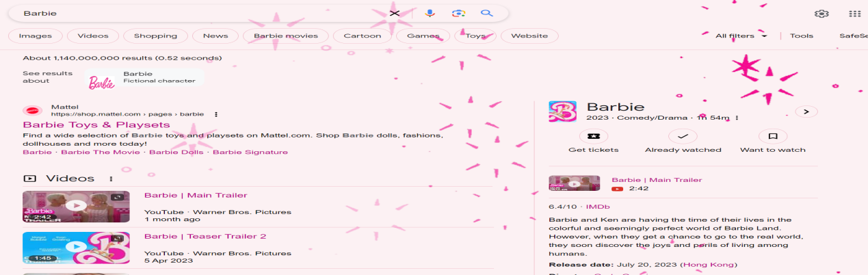
Task: Click the Barbie sitelink under Mattel
Action: pyautogui.click(x=37, y=152)
